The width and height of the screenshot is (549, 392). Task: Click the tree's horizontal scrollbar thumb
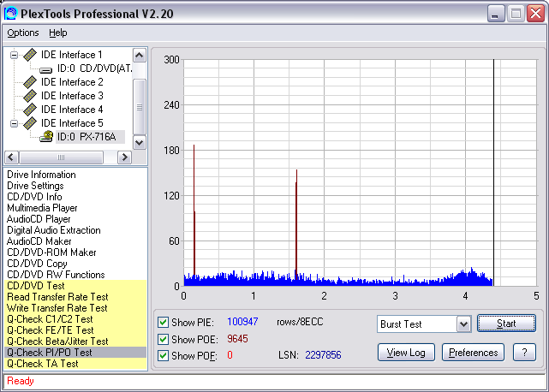pyautogui.click(x=62, y=157)
